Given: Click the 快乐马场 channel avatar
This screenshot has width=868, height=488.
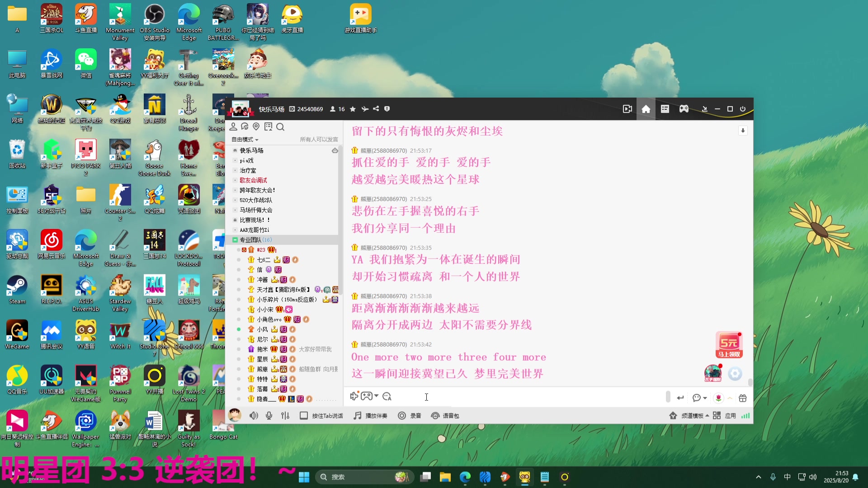Looking at the screenshot, I should point(240,109).
